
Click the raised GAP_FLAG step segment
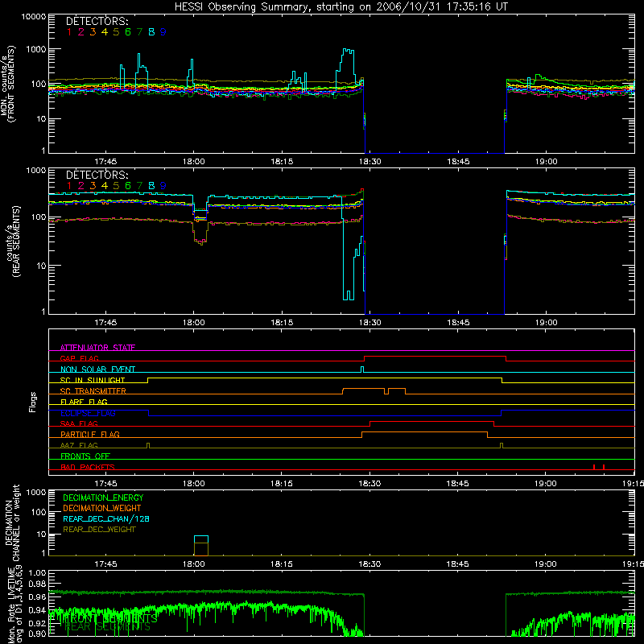tap(435, 356)
